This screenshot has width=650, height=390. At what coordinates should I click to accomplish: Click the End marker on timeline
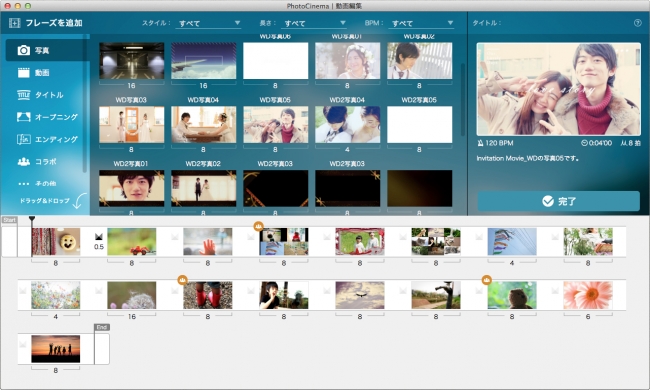[102, 327]
